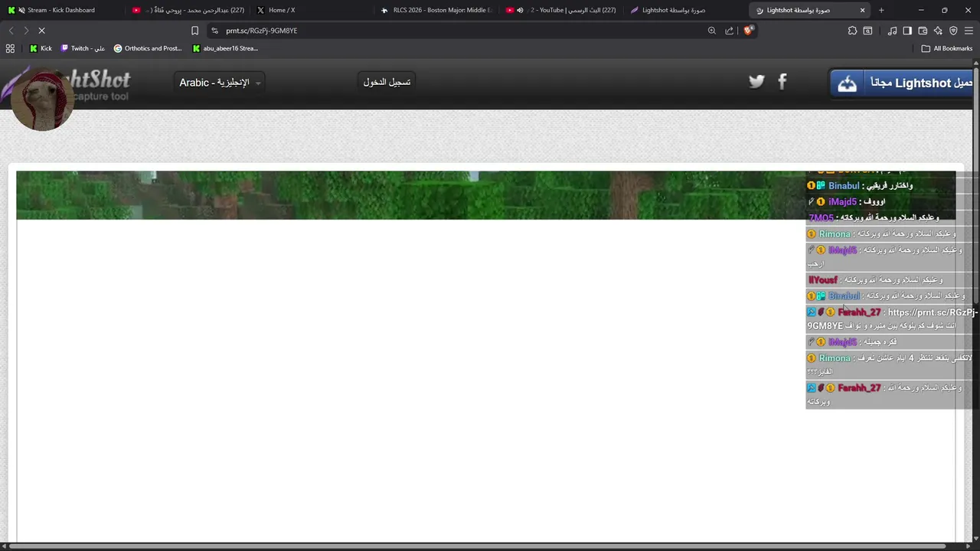Click the prnt.sc link in Farahh_27's message

(x=893, y=318)
